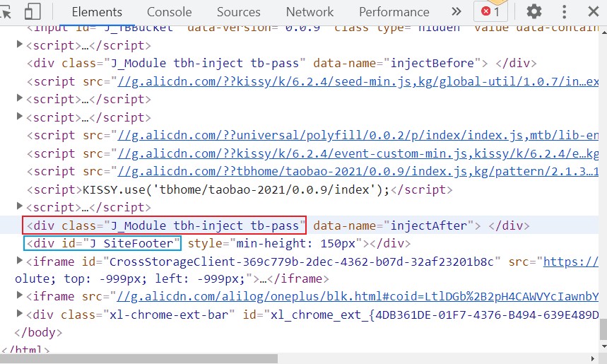The image size is (607, 364).
Task: Activate the inspect element picker tool
Action: tap(6, 12)
